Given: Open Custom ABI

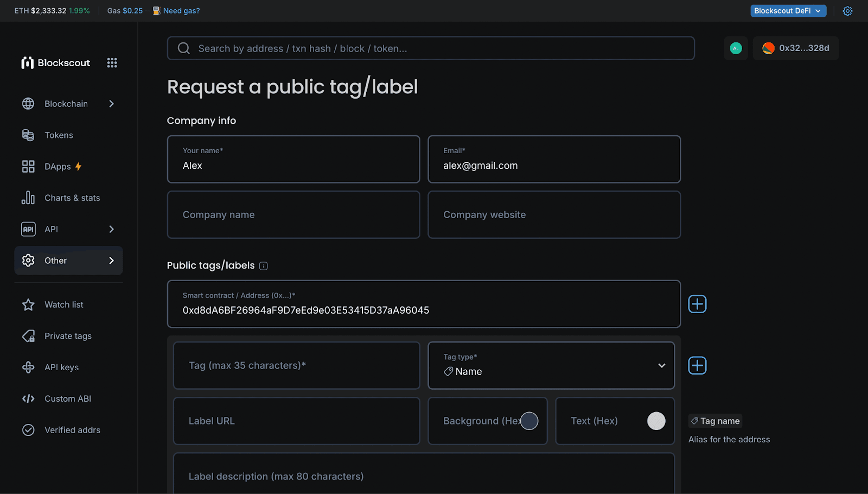Looking at the screenshot, I should pyautogui.click(x=67, y=398).
